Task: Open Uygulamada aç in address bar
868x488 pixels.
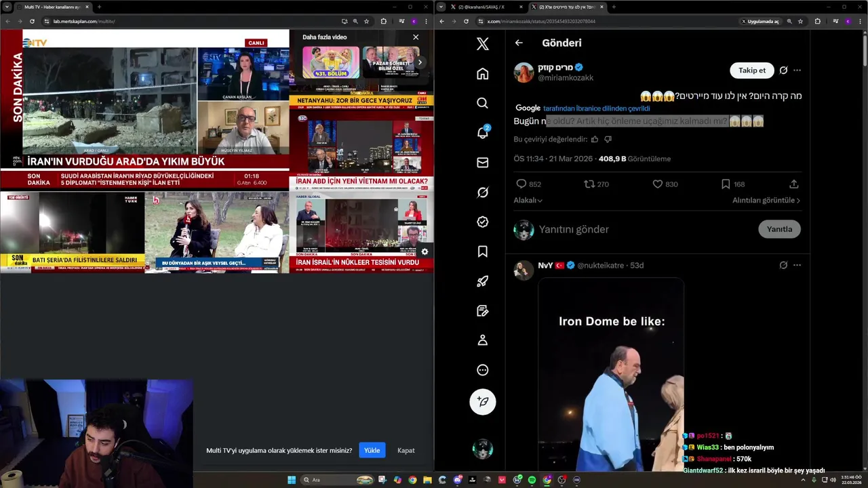Action: (761, 21)
